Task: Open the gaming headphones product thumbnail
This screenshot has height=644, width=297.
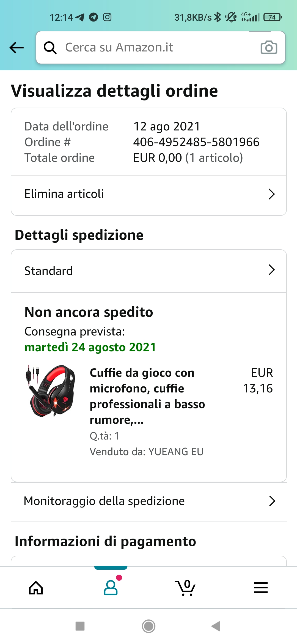Action: click(50, 391)
